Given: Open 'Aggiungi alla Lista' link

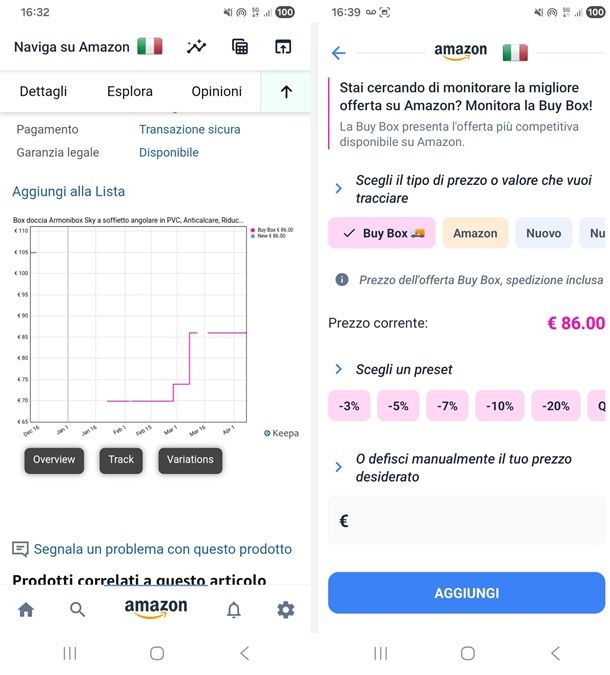Looking at the screenshot, I should pos(69,191).
